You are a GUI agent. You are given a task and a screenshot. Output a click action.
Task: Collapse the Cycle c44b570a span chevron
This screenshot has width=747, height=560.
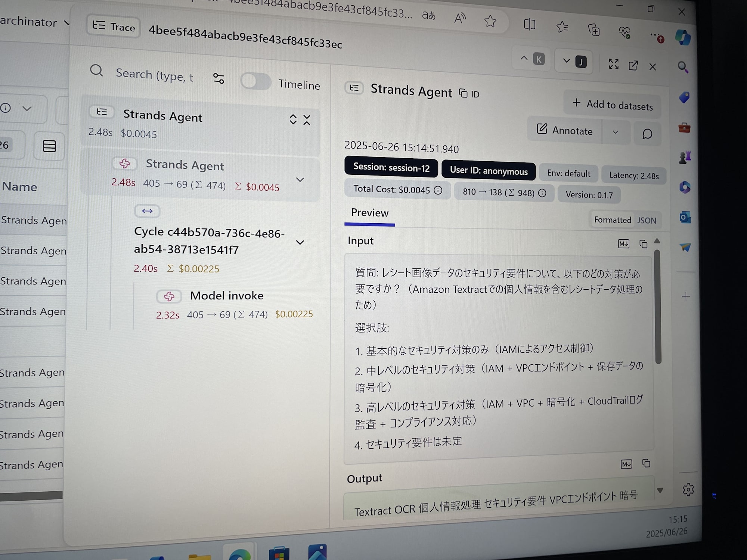pos(300,242)
